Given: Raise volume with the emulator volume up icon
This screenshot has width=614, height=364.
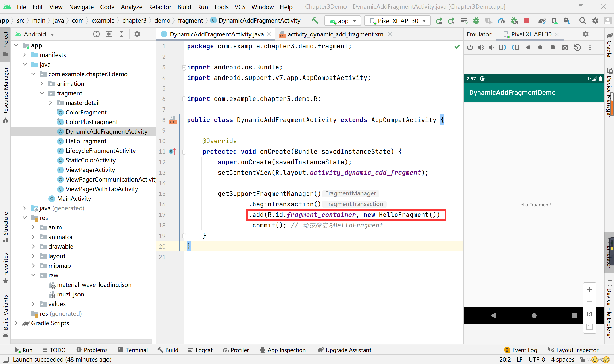Looking at the screenshot, I should (x=481, y=47).
